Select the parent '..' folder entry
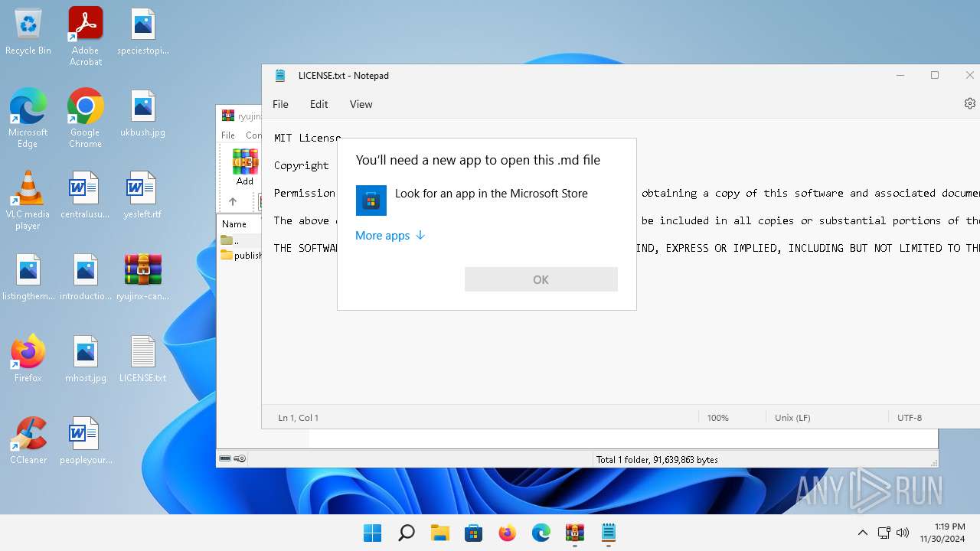Viewport: 980px width, 551px height. [x=230, y=240]
